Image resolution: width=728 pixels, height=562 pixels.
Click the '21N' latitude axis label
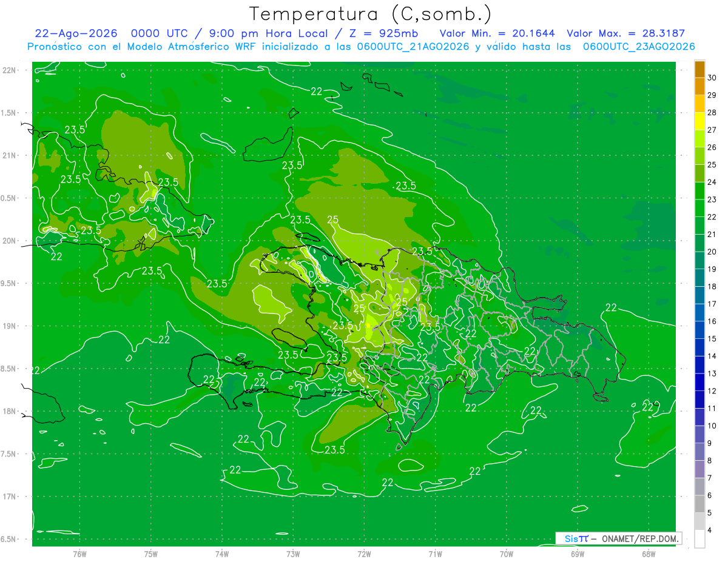click(8, 155)
